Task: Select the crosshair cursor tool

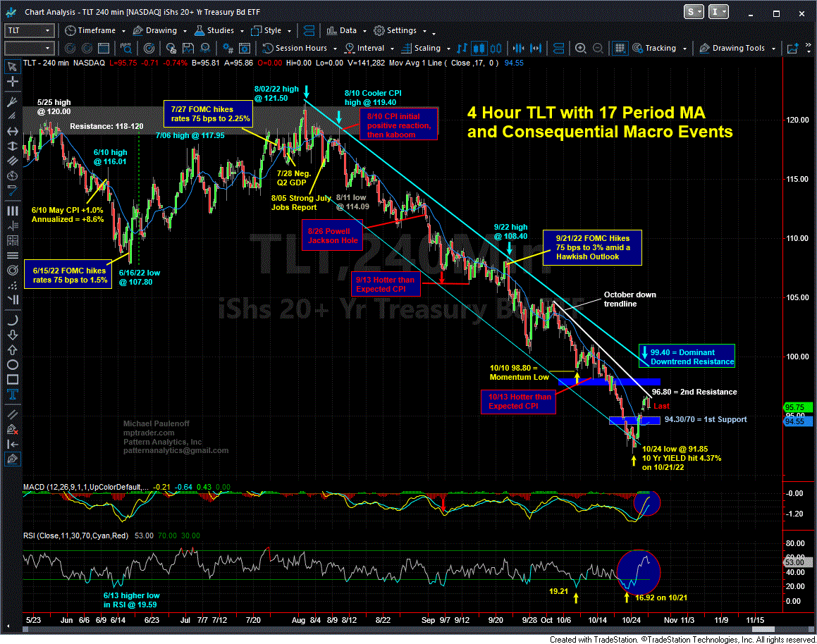Action: coord(12,82)
